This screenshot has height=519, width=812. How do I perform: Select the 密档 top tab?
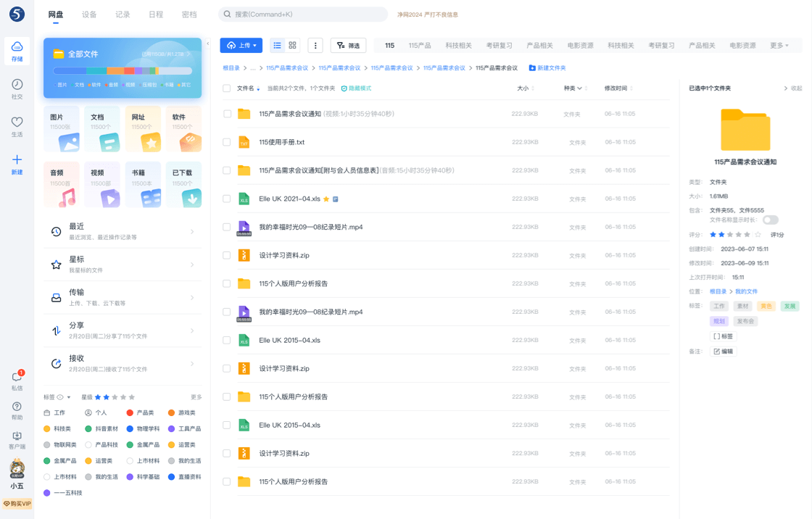pos(189,14)
